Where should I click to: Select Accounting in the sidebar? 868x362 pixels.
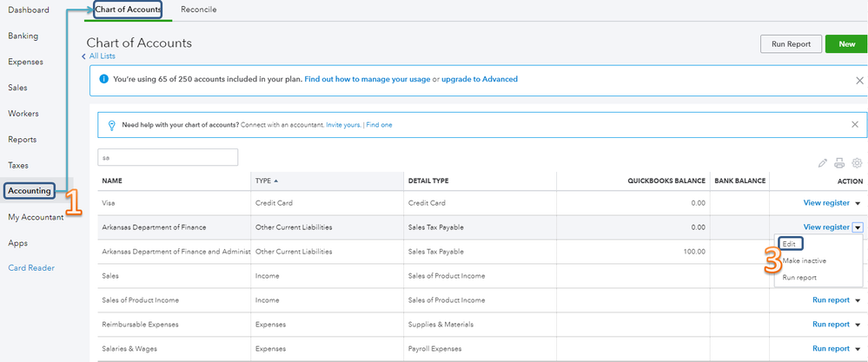[30, 191]
